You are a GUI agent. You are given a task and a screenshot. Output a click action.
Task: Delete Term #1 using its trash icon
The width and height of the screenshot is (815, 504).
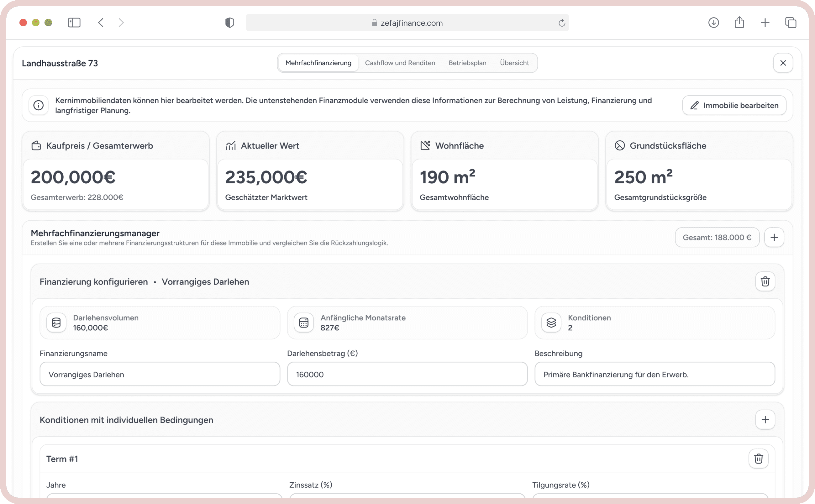[758, 459]
